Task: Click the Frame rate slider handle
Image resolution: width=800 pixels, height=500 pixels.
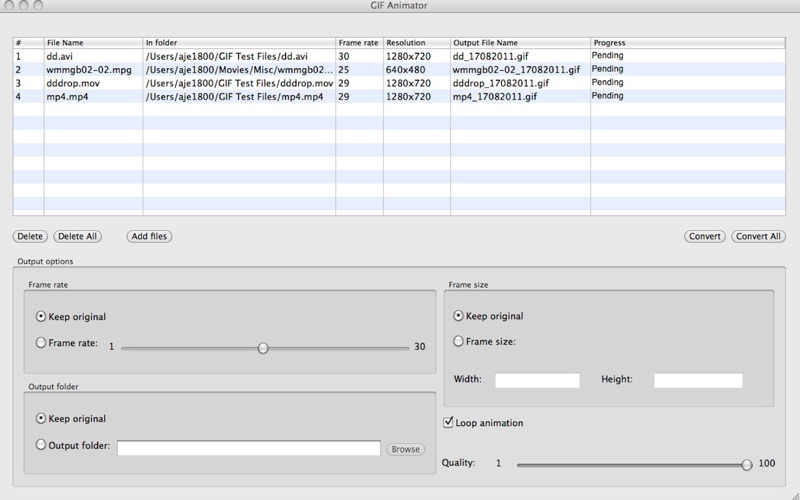Action: [x=263, y=348]
